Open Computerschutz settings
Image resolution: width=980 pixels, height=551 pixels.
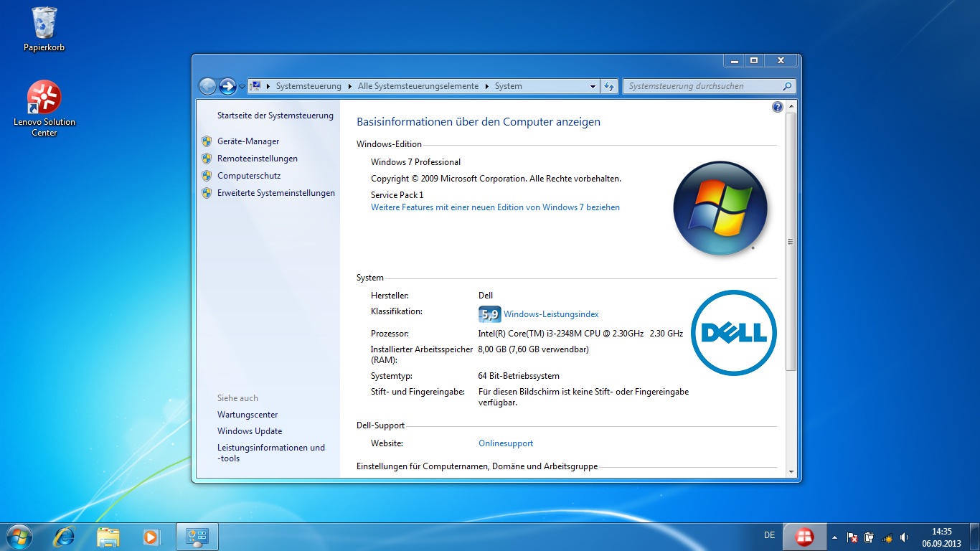point(249,176)
